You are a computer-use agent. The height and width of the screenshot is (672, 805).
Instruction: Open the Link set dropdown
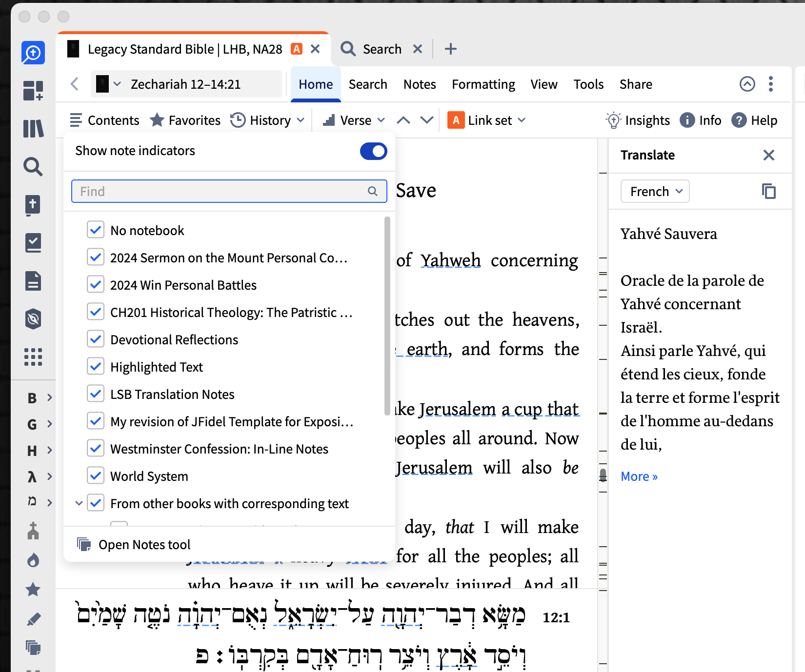pos(487,120)
